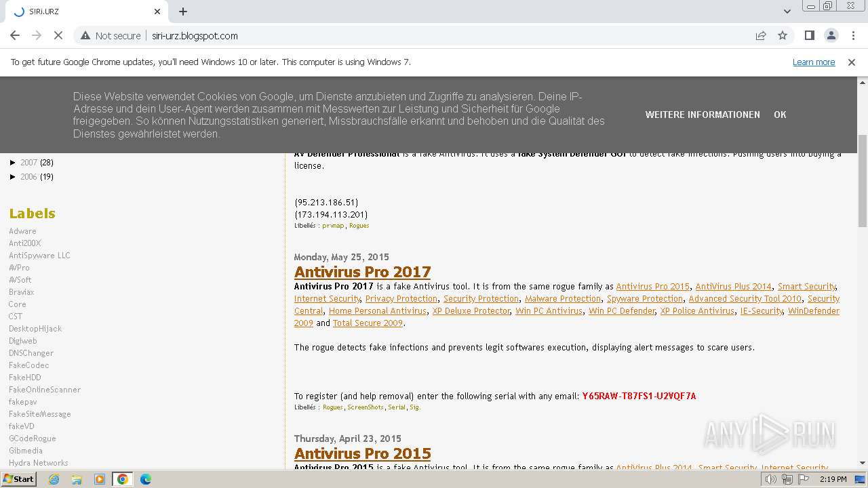Image resolution: width=868 pixels, height=488 pixels.
Task: Follow the AntiVirus Plus 2014 link
Action: coord(733,287)
